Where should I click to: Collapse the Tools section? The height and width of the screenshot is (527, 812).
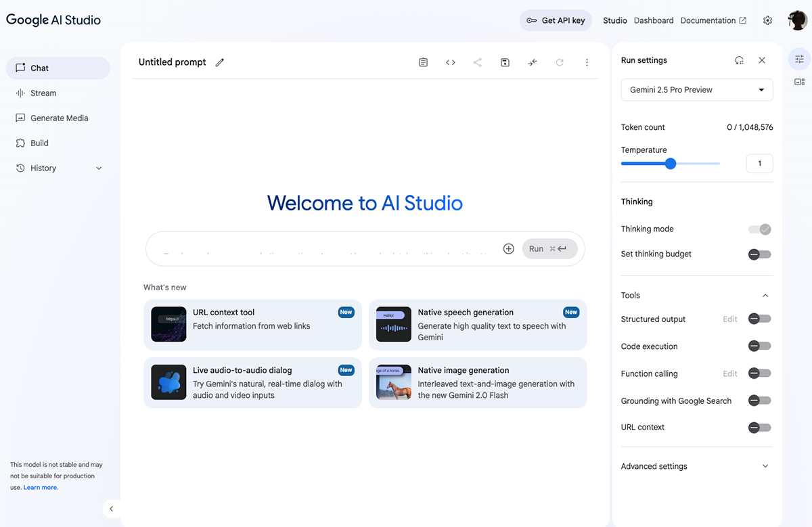[x=765, y=296]
